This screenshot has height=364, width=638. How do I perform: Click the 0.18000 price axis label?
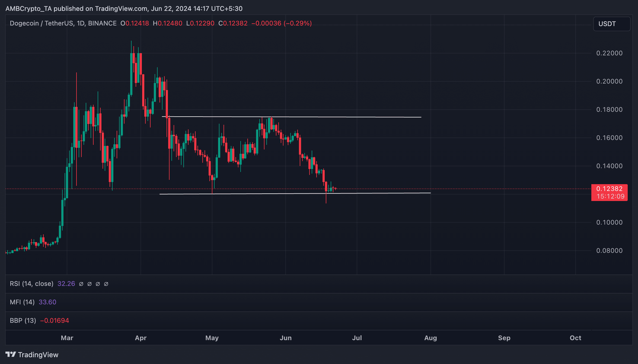coord(609,110)
